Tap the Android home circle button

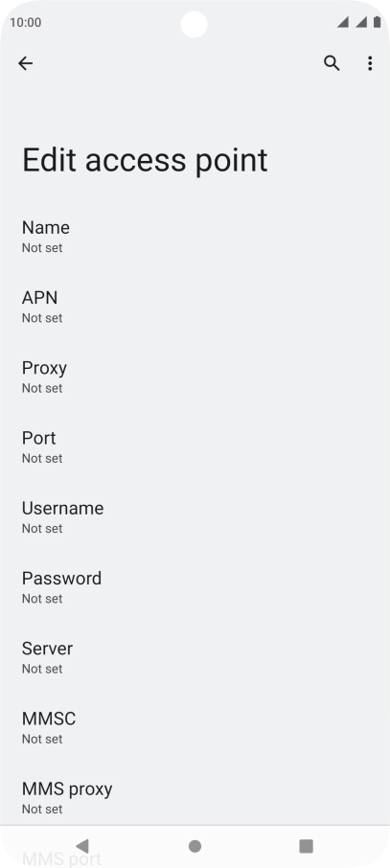tap(195, 846)
